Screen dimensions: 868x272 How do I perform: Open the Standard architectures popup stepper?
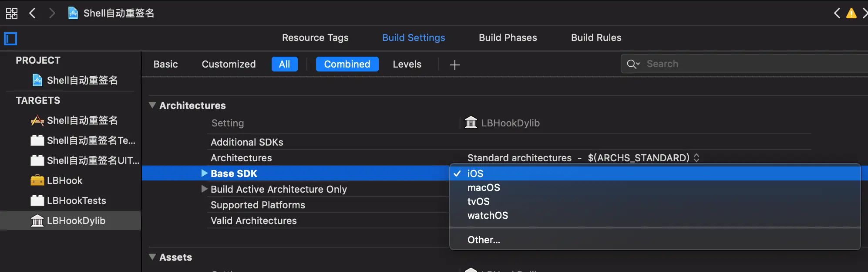click(696, 158)
